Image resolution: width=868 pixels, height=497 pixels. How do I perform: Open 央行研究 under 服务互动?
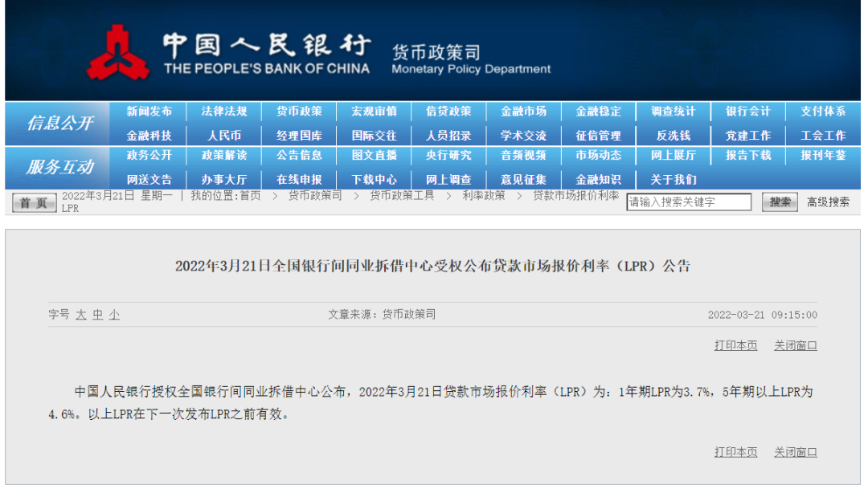(x=448, y=155)
